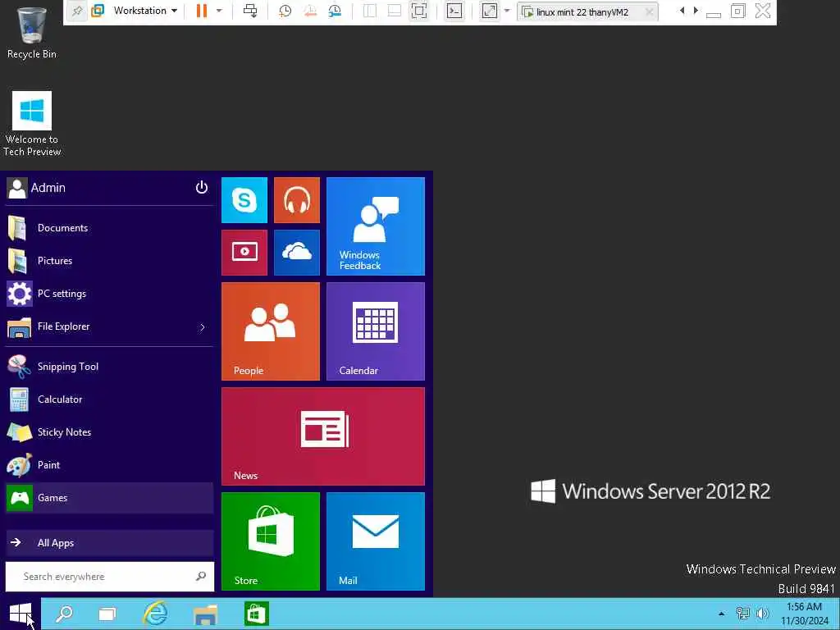Launch Paint from the Start menu
Screen dimensions: 840x630
[x=109, y=465]
